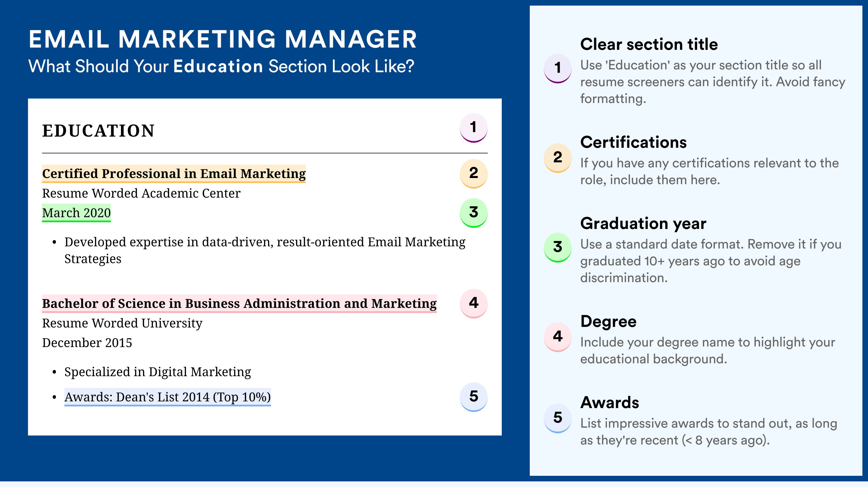Image resolution: width=868 pixels, height=487 pixels.
Task: Select the "What Should Your Education Section Look Like?" subtitle
Action: 221,66
